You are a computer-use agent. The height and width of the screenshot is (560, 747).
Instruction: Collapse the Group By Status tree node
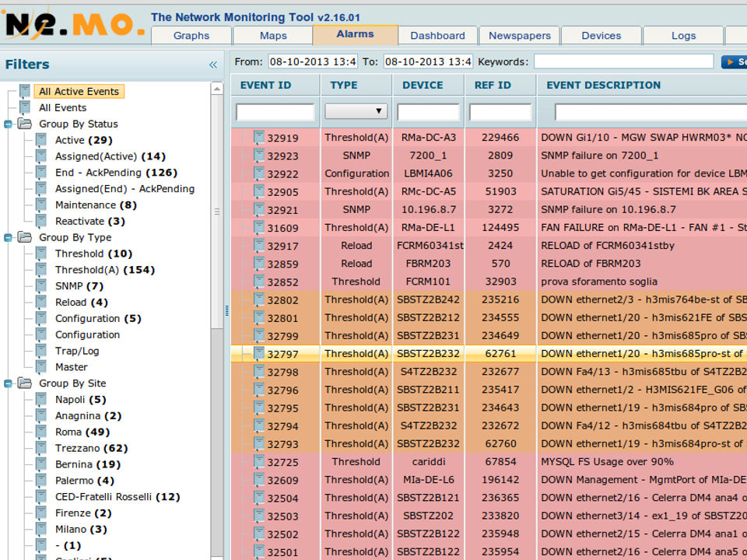(x=8, y=124)
